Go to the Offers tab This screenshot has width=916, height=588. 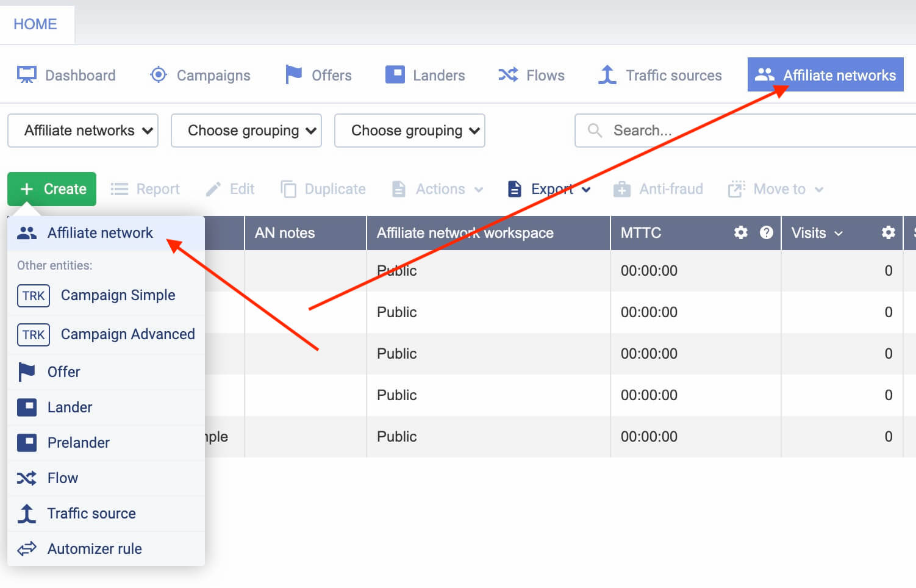pos(318,75)
